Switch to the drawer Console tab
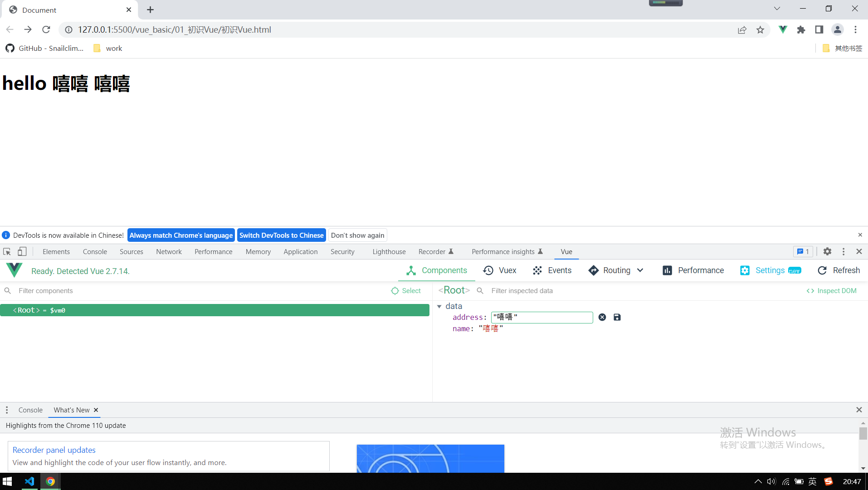Viewport: 868px width, 490px height. (30, 410)
